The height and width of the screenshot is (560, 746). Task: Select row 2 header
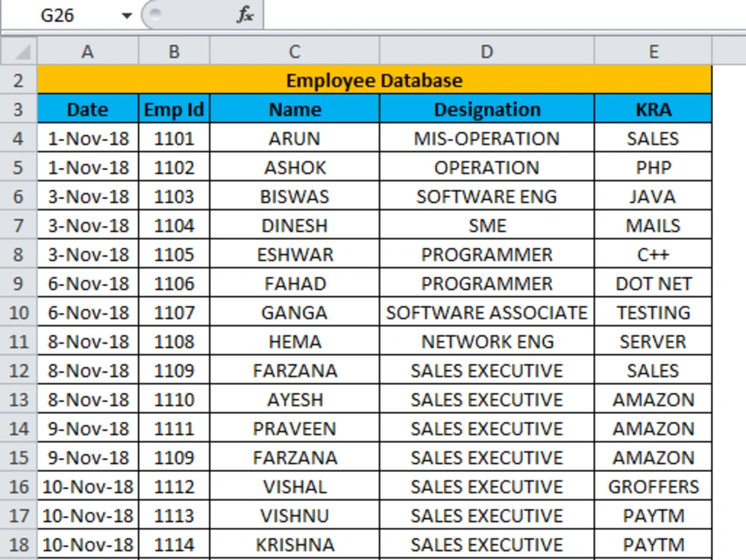pos(19,81)
